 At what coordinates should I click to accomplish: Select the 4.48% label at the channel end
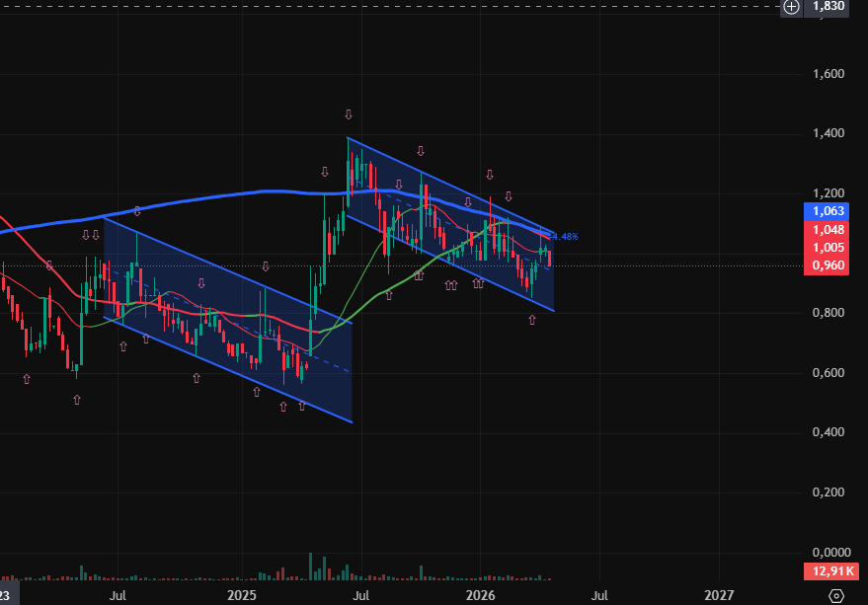pos(564,237)
